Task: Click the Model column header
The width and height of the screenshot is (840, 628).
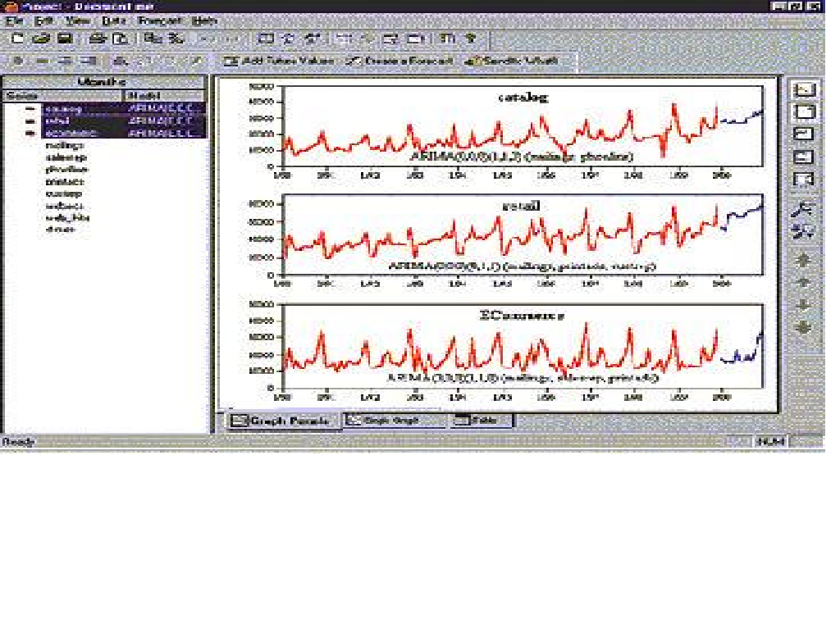Action: [x=164, y=95]
